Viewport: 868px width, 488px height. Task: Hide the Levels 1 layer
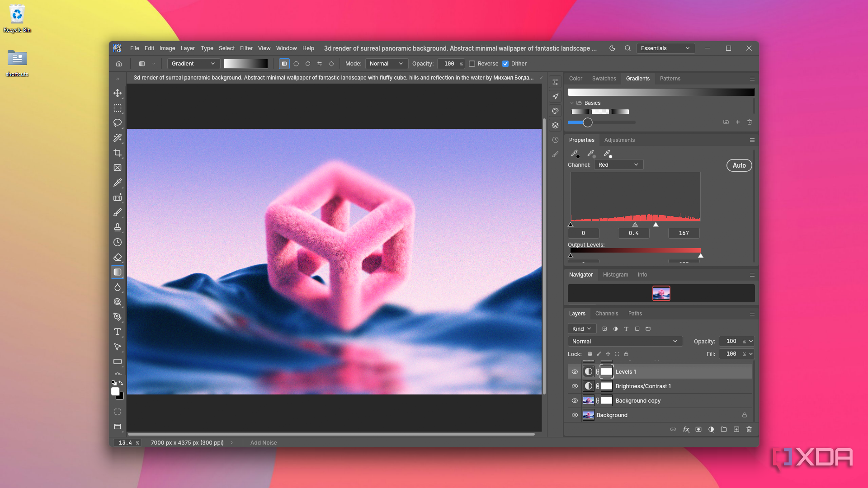575,372
